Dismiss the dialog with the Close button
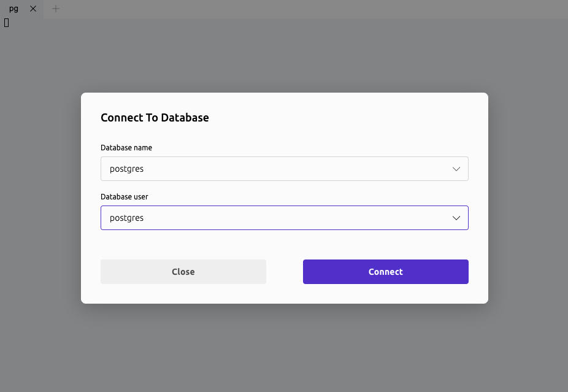 click(183, 272)
